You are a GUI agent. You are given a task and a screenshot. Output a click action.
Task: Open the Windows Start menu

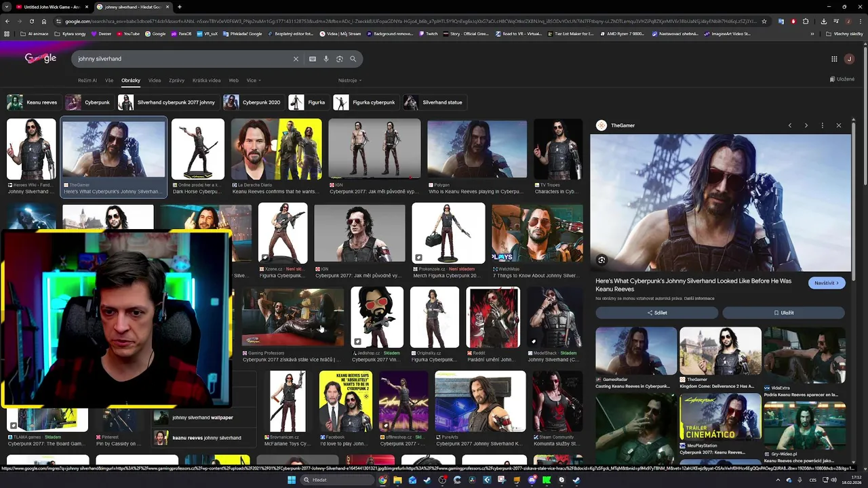(292, 480)
